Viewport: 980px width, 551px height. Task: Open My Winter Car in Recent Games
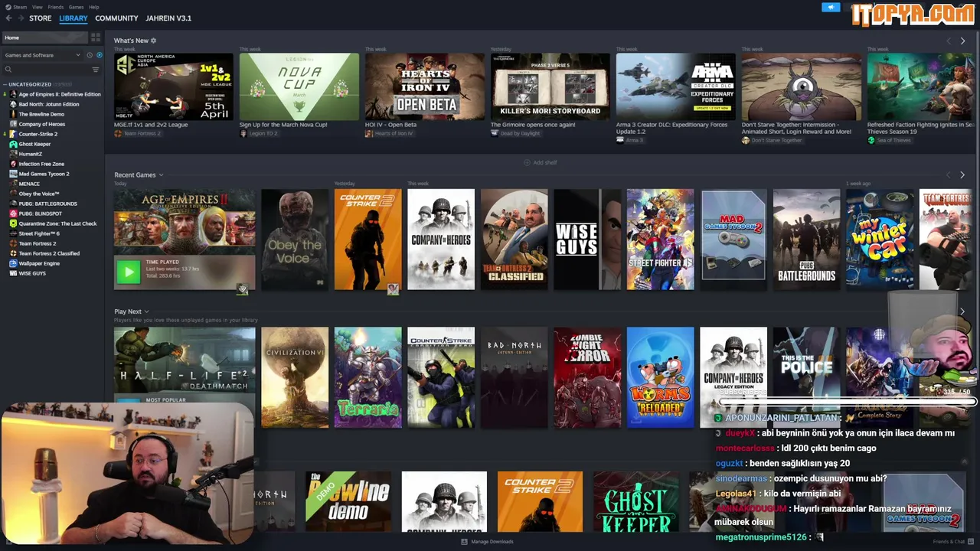(880, 240)
